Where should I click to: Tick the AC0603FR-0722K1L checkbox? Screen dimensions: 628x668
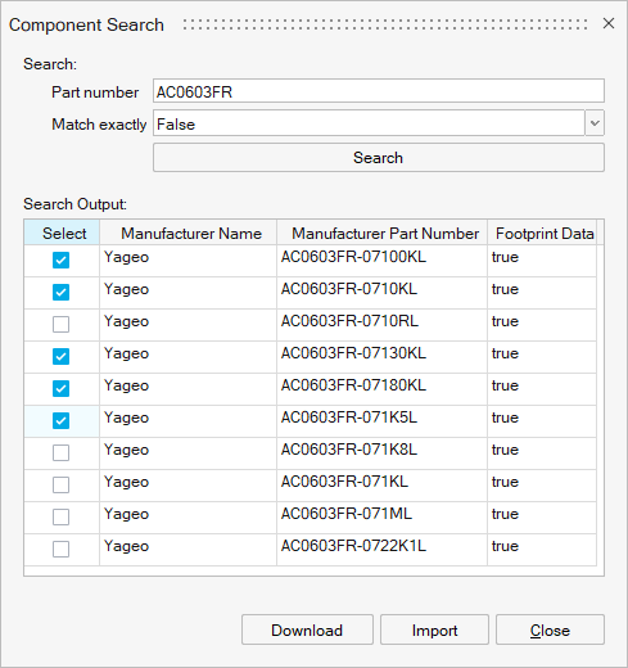pyautogui.click(x=61, y=548)
